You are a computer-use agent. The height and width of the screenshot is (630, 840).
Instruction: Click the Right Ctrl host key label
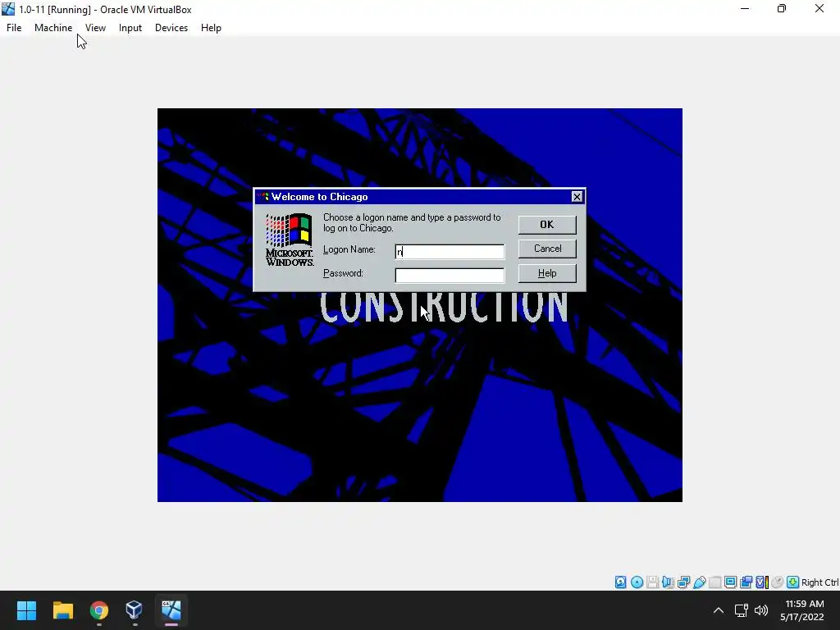[x=819, y=582]
